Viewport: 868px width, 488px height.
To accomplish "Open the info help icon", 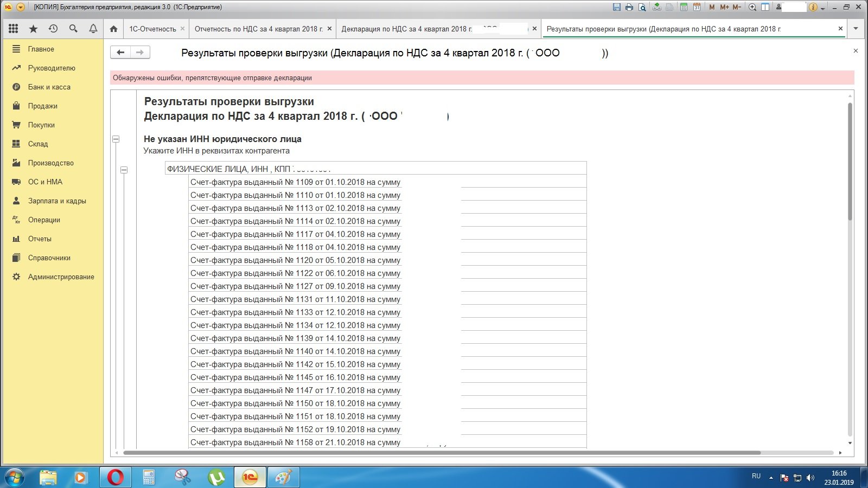I will (813, 7).
